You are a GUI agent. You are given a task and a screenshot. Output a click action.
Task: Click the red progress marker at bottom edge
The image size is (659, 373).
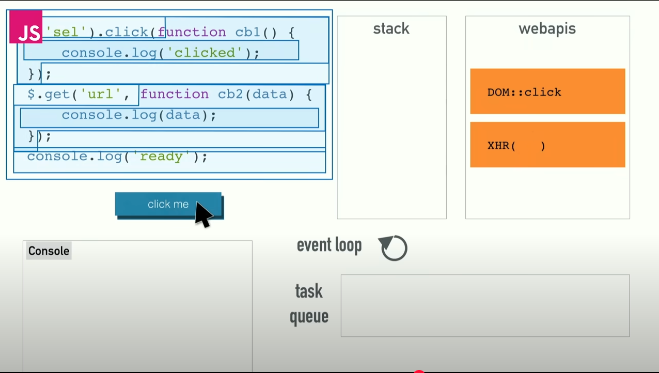pyautogui.click(x=419, y=372)
